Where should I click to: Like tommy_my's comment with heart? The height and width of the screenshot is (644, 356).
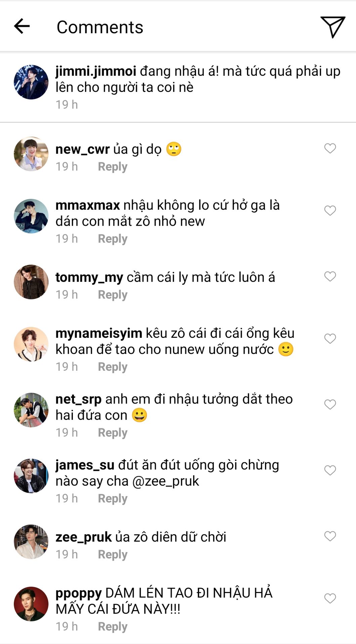click(330, 276)
